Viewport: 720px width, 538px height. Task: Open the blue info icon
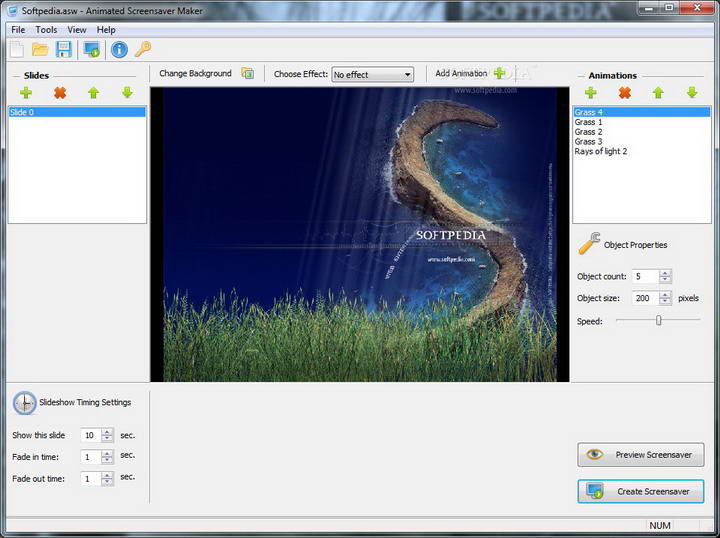click(119, 49)
